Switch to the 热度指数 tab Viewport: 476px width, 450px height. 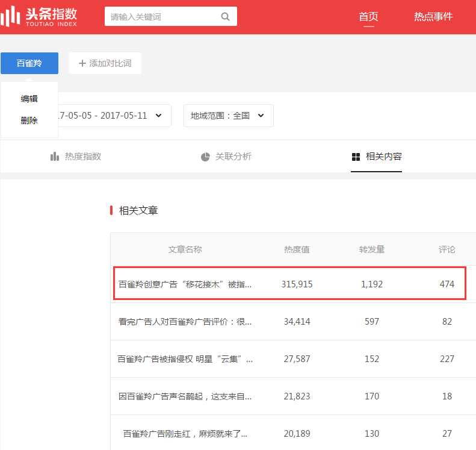(x=76, y=157)
